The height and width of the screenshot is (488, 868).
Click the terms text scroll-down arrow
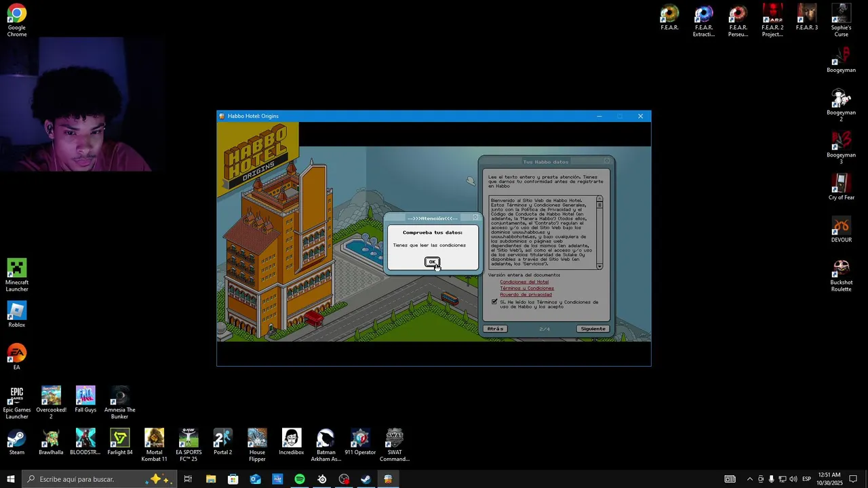(x=599, y=266)
